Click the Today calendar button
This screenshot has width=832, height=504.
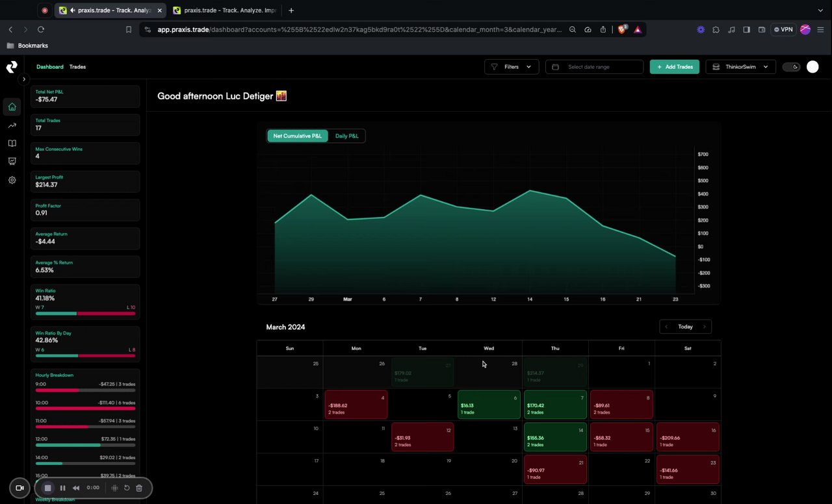[685, 327]
